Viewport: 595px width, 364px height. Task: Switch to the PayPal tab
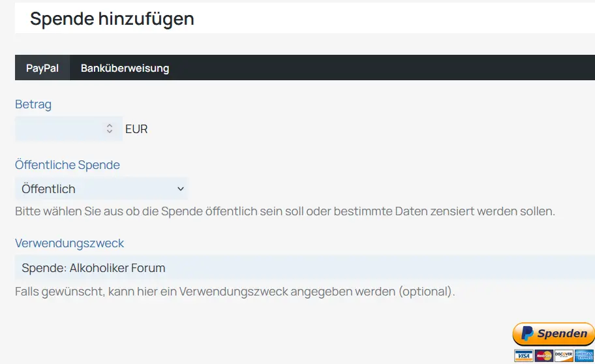point(42,68)
